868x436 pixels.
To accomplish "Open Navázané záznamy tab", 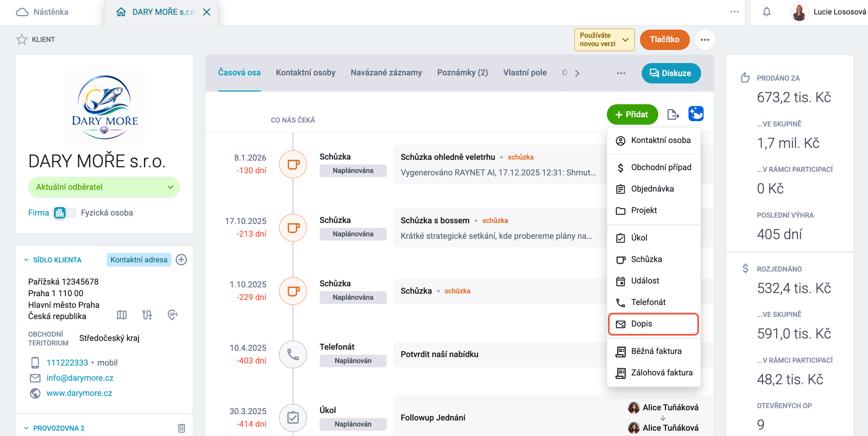I will [x=386, y=73].
